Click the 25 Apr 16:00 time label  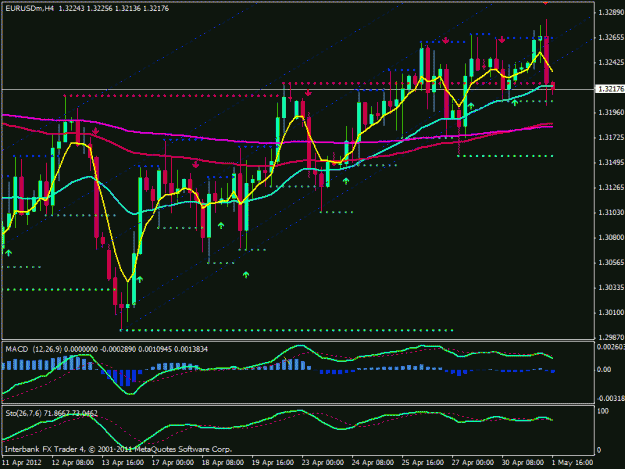point(422,463)
